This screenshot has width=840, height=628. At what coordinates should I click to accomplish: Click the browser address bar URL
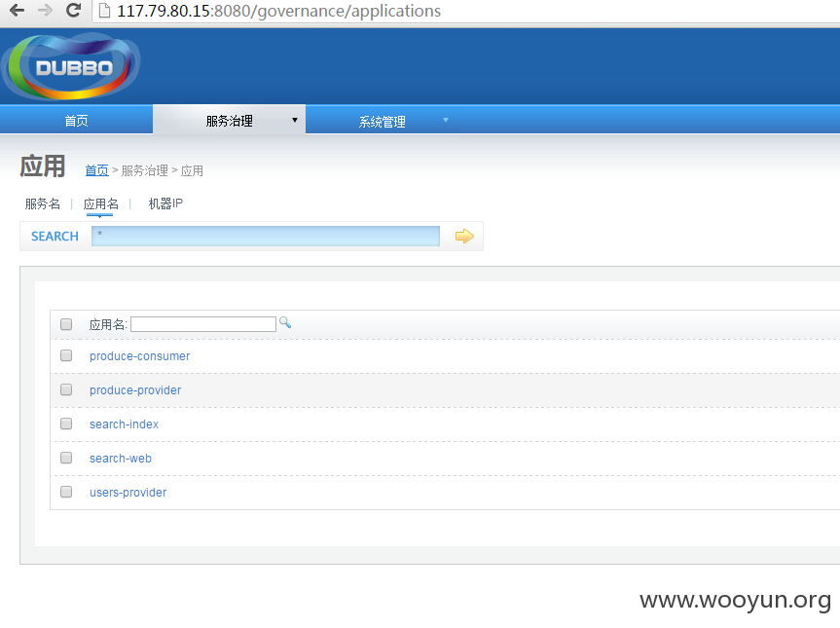point(278,11)
